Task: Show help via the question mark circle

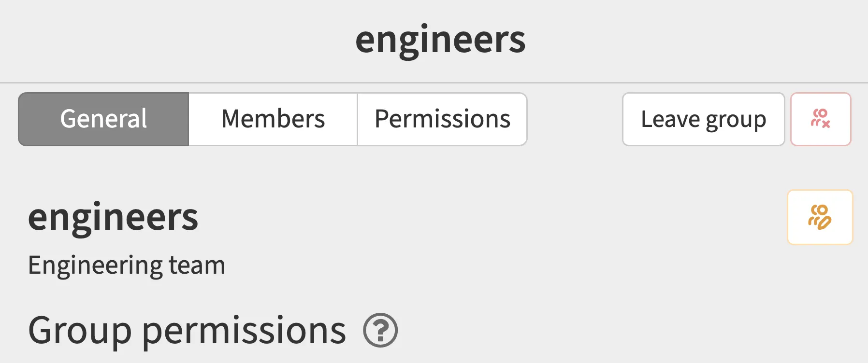Action: (x=380, y=331)
